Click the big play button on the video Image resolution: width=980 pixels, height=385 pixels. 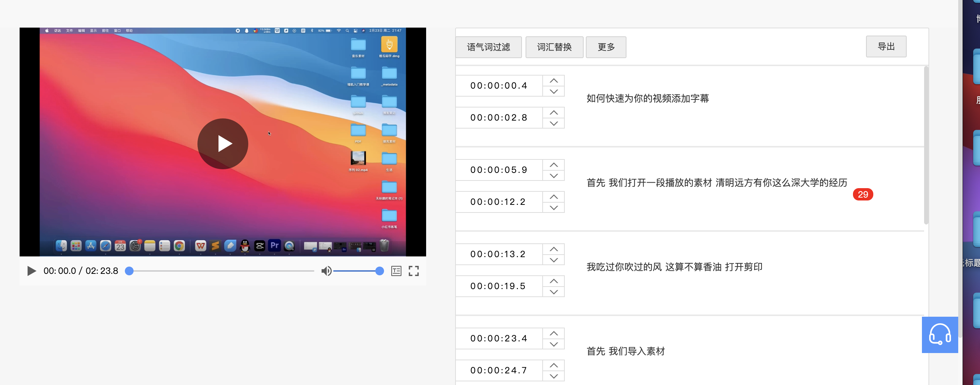click(x=222, y=143)
